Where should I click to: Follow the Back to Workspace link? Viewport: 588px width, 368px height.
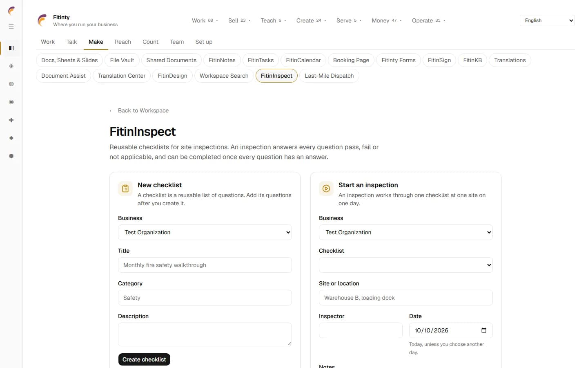(x=139, y=110)
